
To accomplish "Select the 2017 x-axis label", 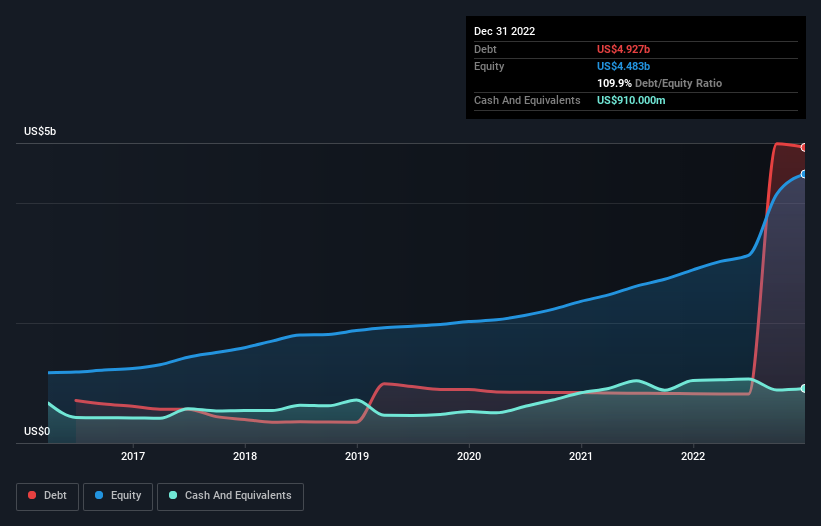I will (x=133, y=456).
